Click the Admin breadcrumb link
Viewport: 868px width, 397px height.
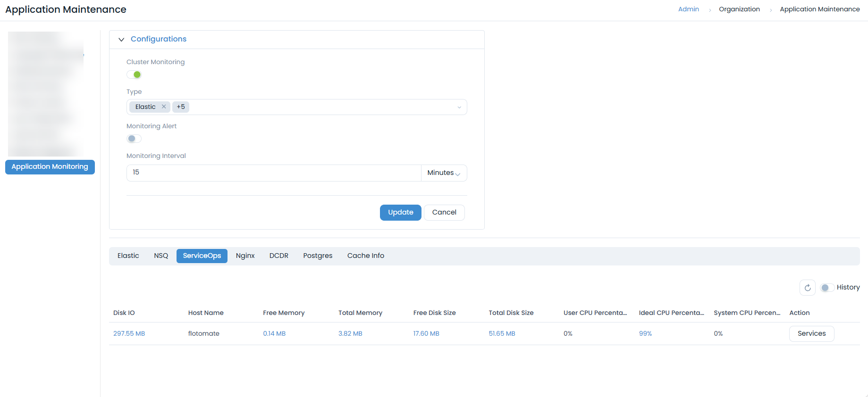pos(688,9)
